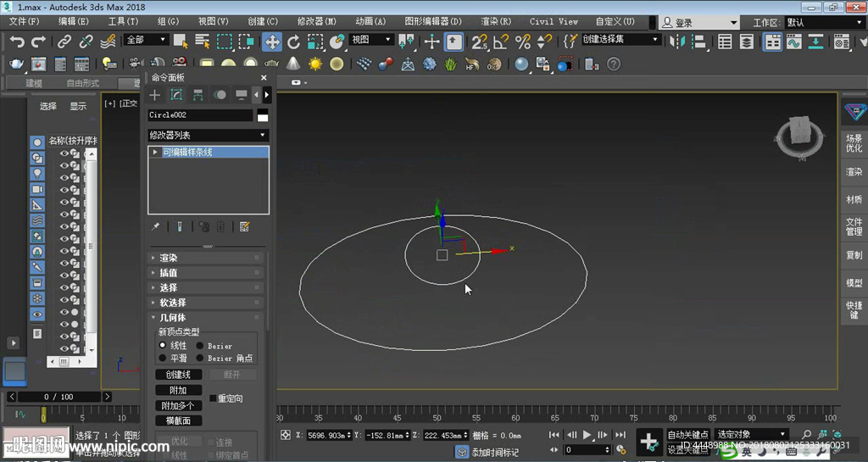Activate Select and Scale tool
Image resolution: width=868 pixels, height=462 pixels.
click(315, 42)
